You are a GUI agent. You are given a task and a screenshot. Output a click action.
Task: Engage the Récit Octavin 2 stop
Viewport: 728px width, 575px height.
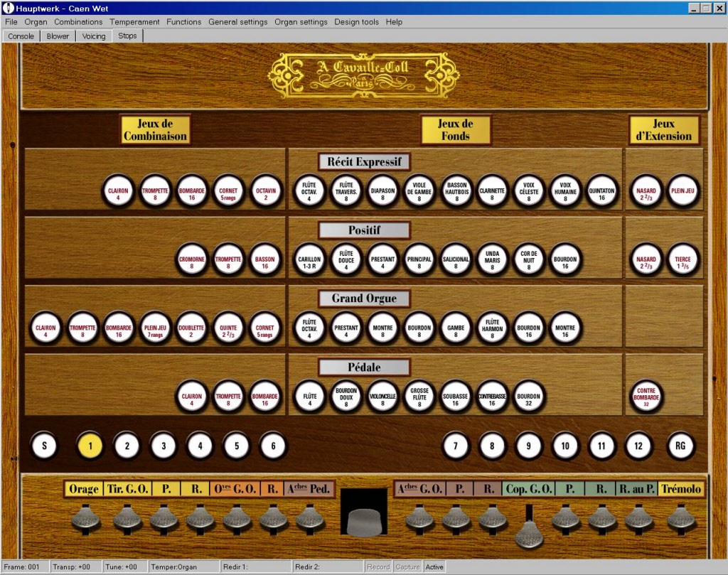pyautogui.click(x=266, y=191)
